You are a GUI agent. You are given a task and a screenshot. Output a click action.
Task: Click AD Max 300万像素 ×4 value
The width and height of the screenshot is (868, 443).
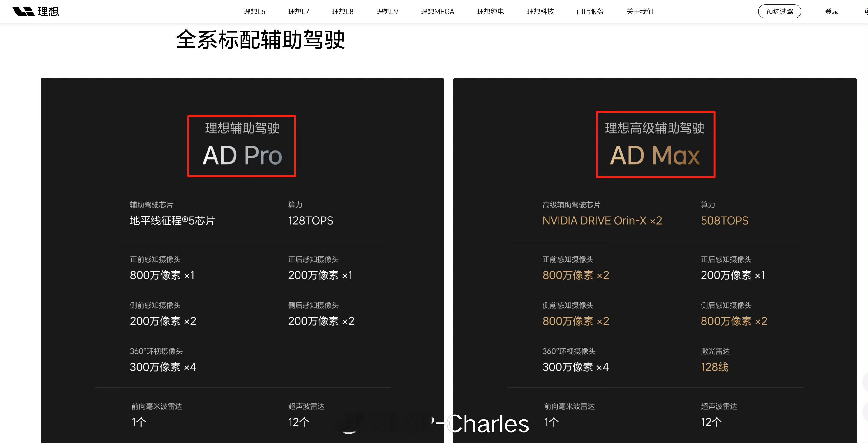[576, 367]
